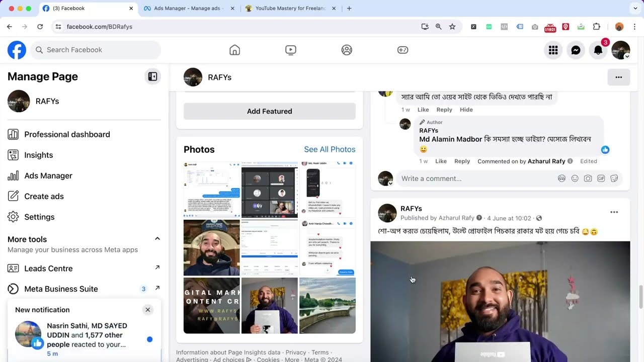Click the Facebook logo
This screenshot has height=362, width=644.
[17, 50]
